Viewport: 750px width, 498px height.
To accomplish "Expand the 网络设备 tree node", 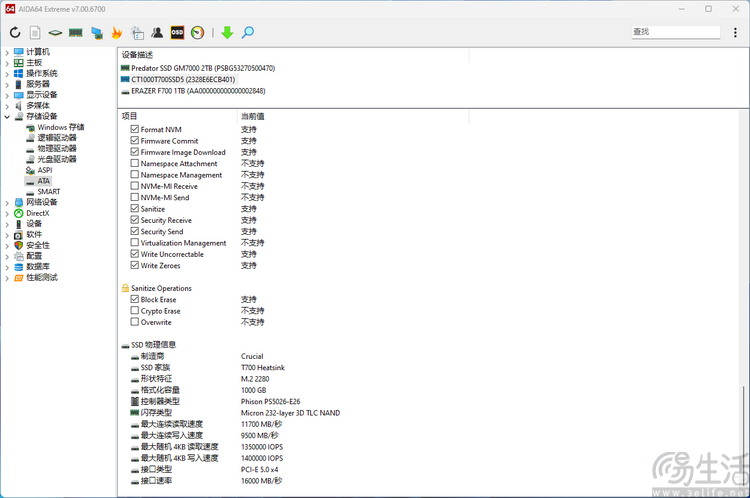I will [x=7, y=202].
